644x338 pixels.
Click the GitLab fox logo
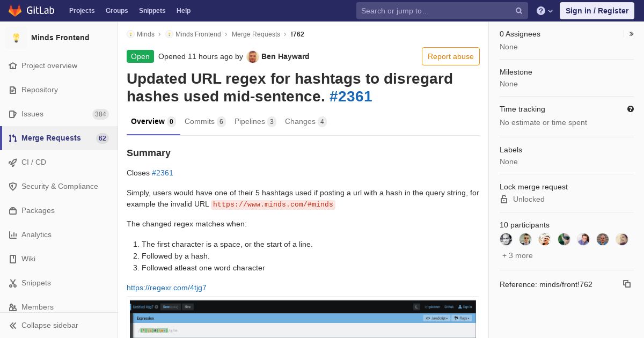[15, 10]
